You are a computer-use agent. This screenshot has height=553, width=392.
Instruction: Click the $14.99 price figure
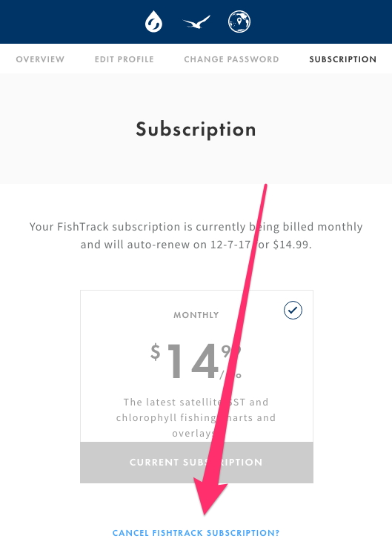(x=196, y=362)
